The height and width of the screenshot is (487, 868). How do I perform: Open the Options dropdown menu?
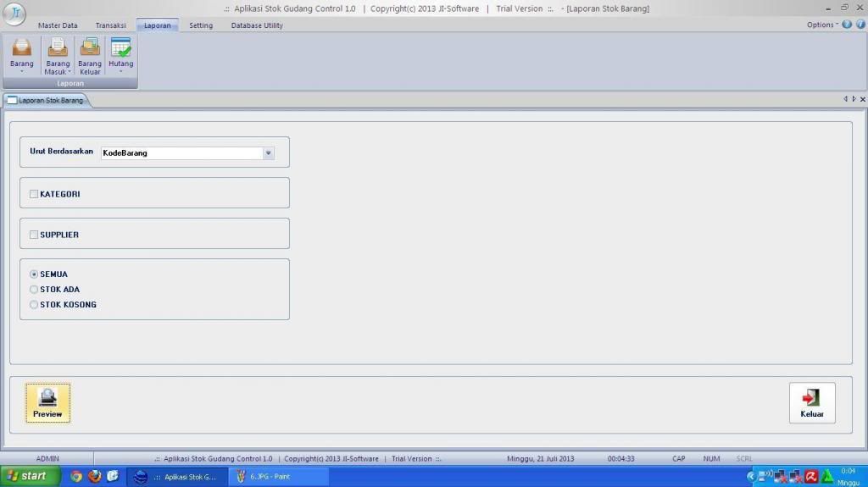[822, 25]
